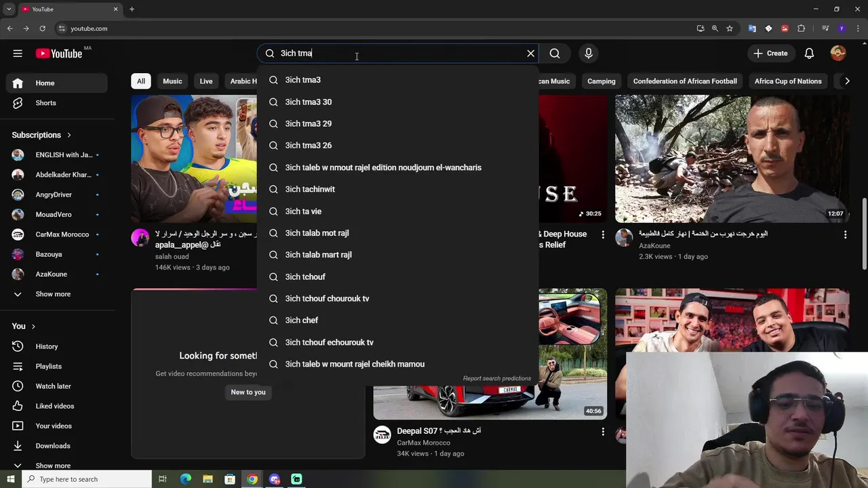Open Shorts in the sidebar
The image size is (868, 488).
(57, 103)
